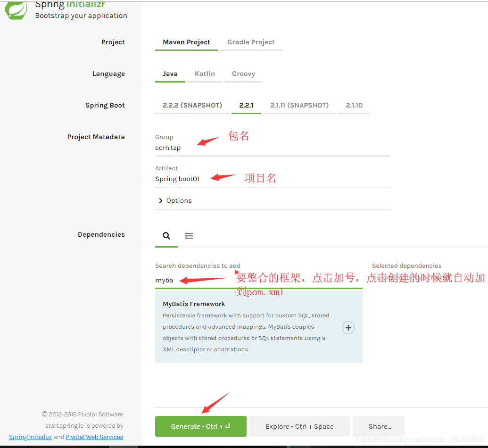This screenshot has height=448, width=488.
Task: Select the dependency search magnifier tab
Action: coord(166,236)
